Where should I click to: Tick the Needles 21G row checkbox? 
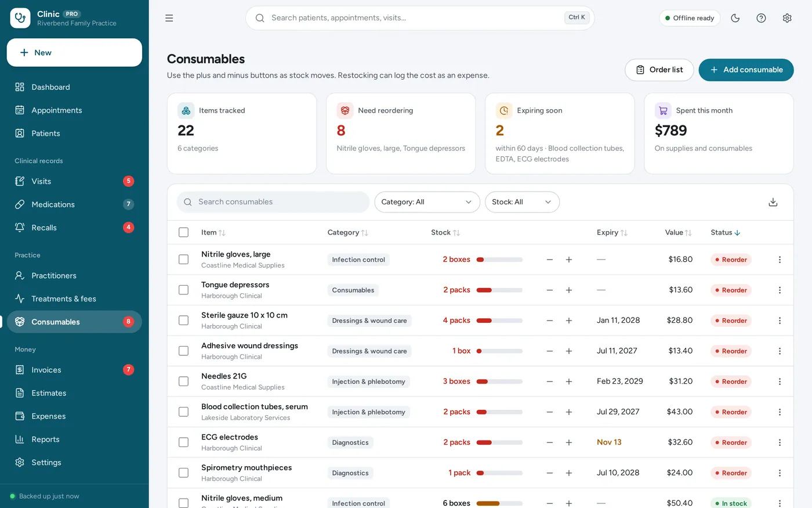click(x=184, y=381)
